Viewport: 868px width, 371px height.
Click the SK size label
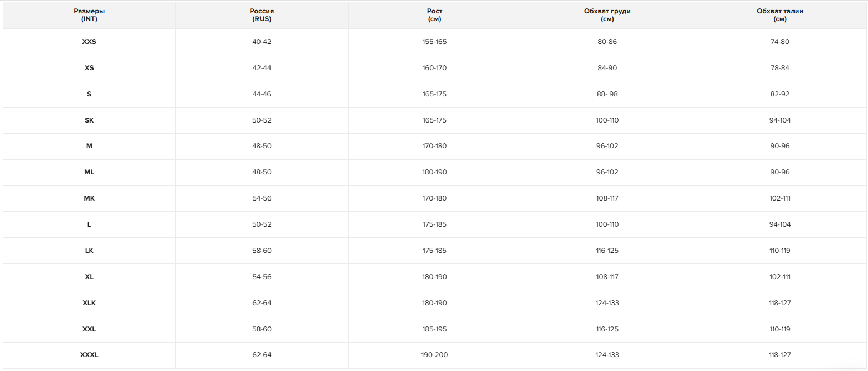click(89, 120)
